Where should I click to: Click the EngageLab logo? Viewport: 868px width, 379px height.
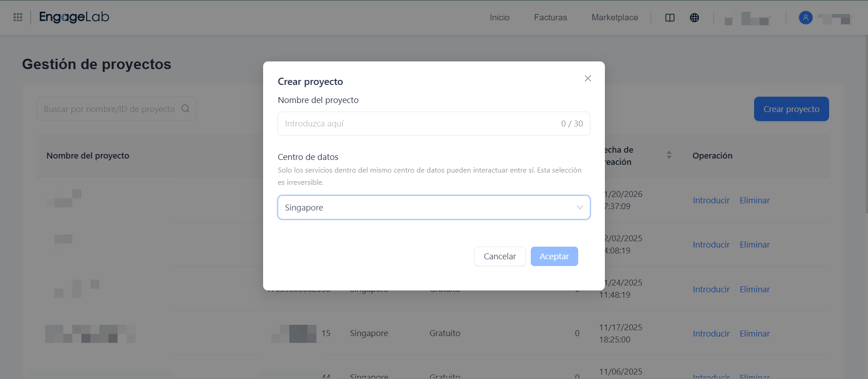[74, 17]
